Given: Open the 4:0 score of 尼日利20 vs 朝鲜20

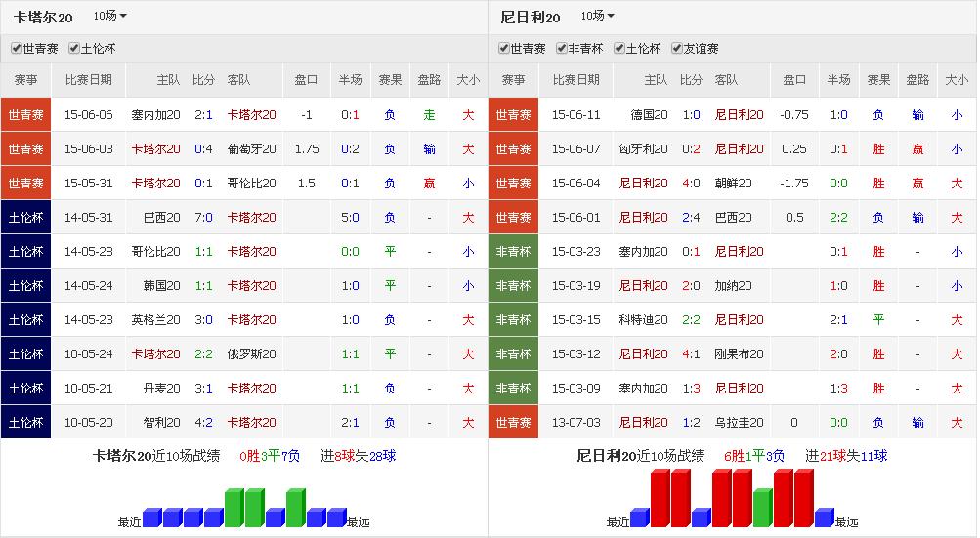Looking at the screenshot, I should [691, 184].
